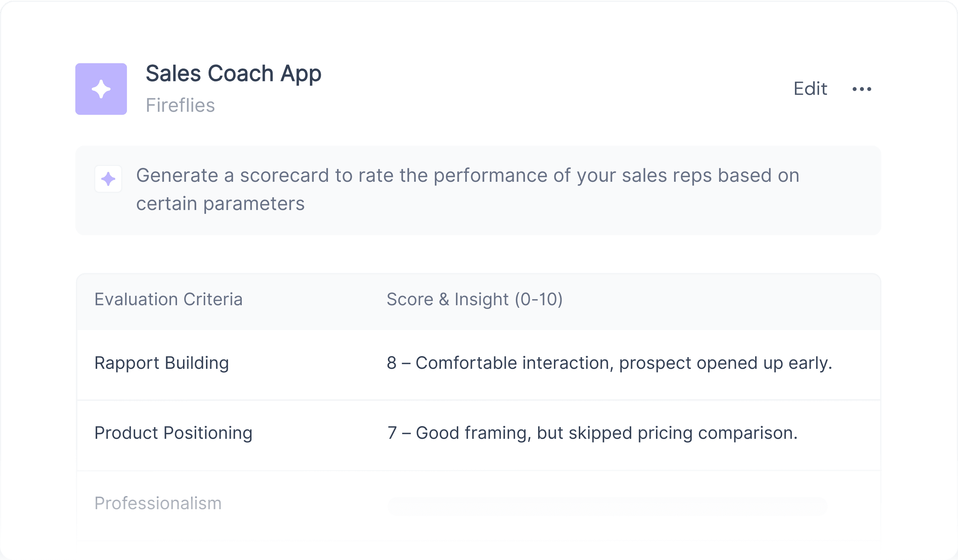Click the '8' score for Rapport Building

[x=392, y=363]
